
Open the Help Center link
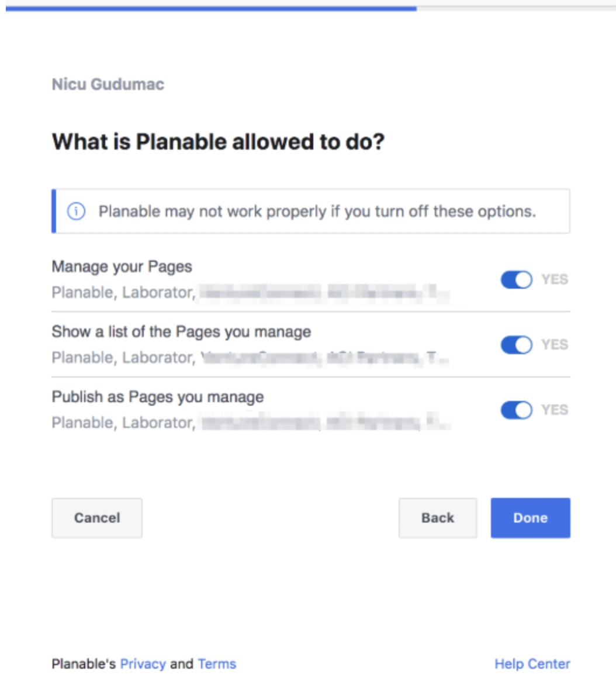point(532,664)
